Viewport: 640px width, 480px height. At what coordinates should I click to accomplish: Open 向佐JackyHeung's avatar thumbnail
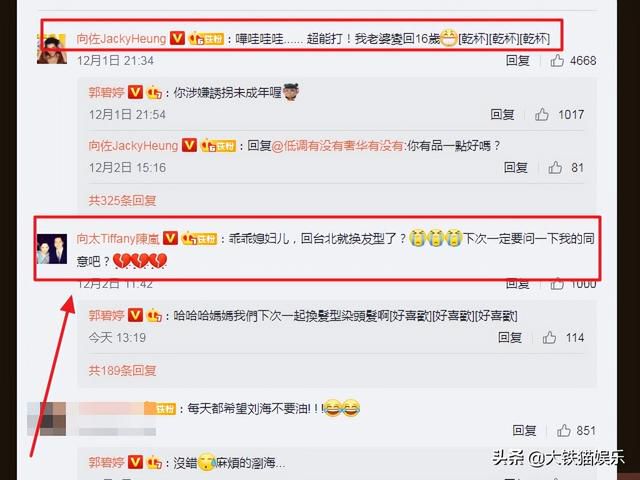point(52,49)
